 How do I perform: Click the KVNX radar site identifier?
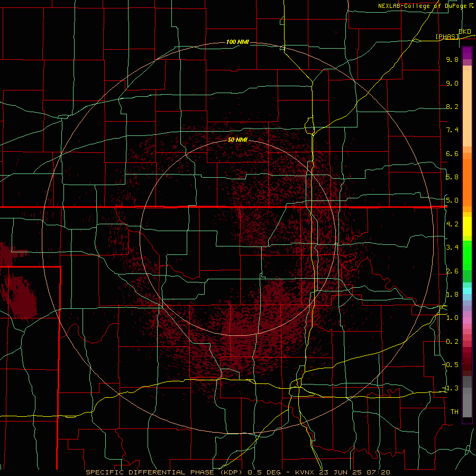(x=306, y=472)
